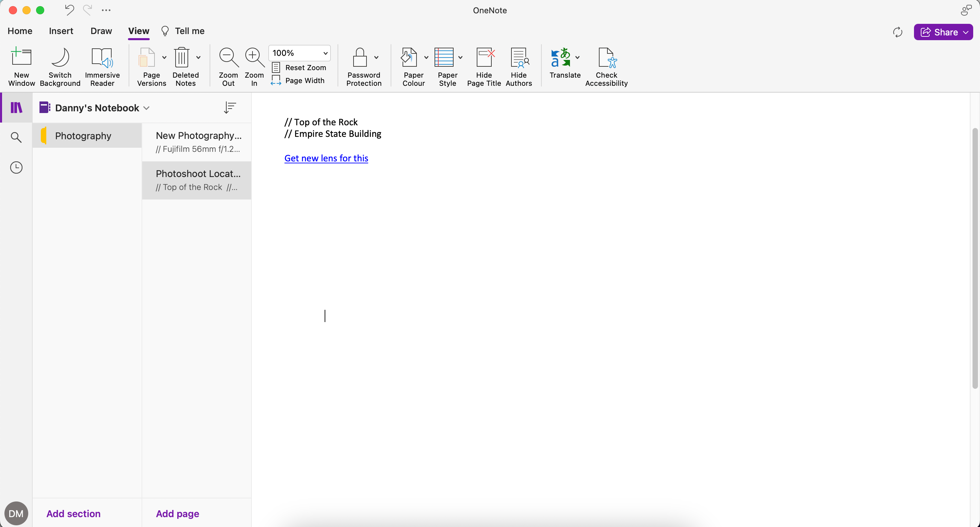Enable Switch Background dark mode
Screen dimensions: 980x527
point(60,67)
